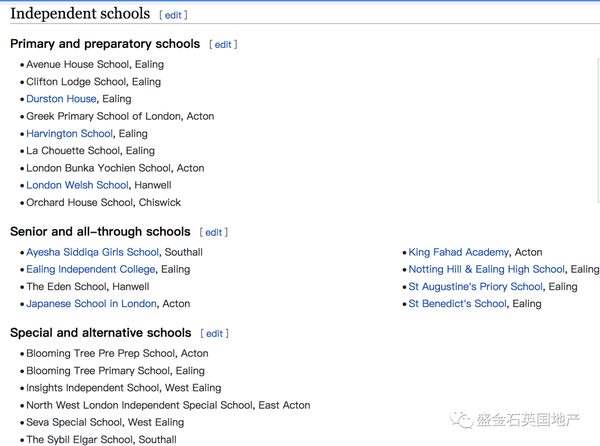Click the Primary and preparatory schools heading
600x446 pixels.
pos(105,44)
